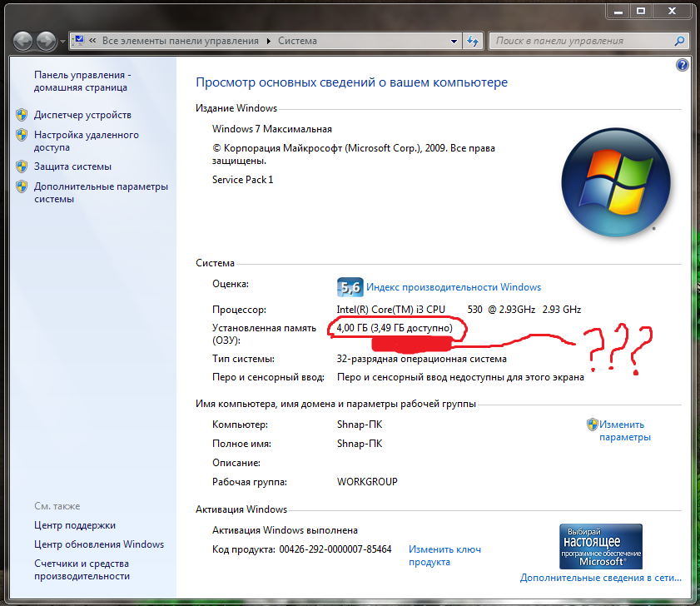The height and width of the screenshot is (606, 700).
Task: Click 'Активация Windows выполнена' text
Action: [x=285, y=530]
